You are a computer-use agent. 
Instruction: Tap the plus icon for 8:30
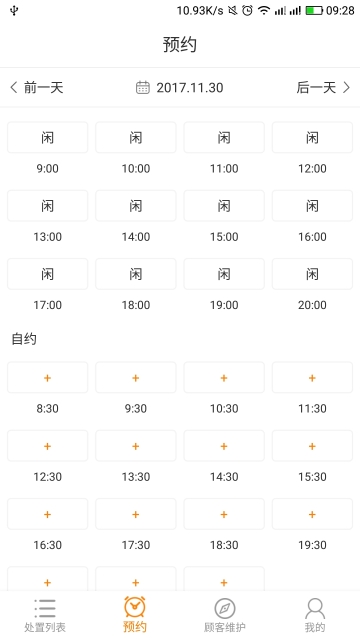click(47, 378)
